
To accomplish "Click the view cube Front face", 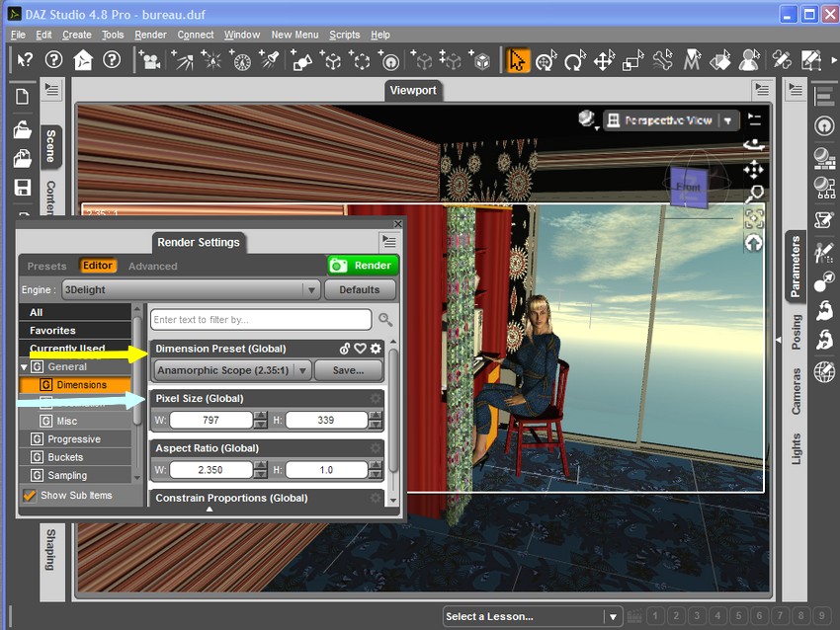I will (689, 187).
